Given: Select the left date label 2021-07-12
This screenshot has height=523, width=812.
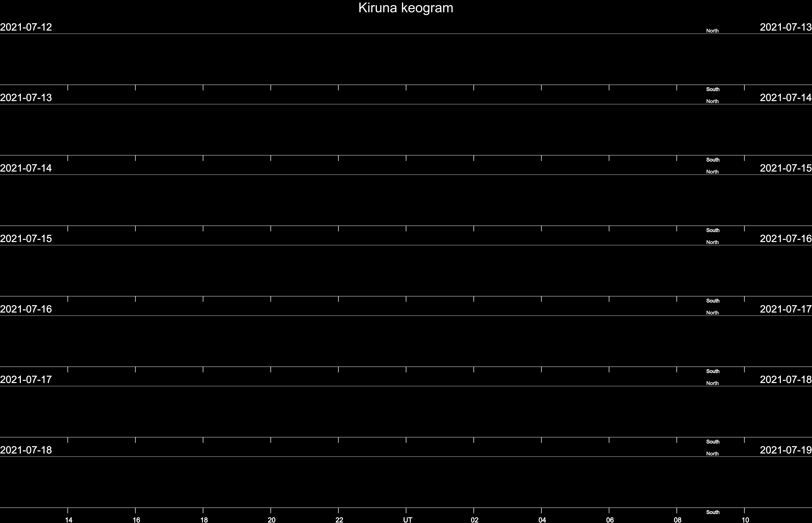Looking at the screenshot, I should 26,27.
